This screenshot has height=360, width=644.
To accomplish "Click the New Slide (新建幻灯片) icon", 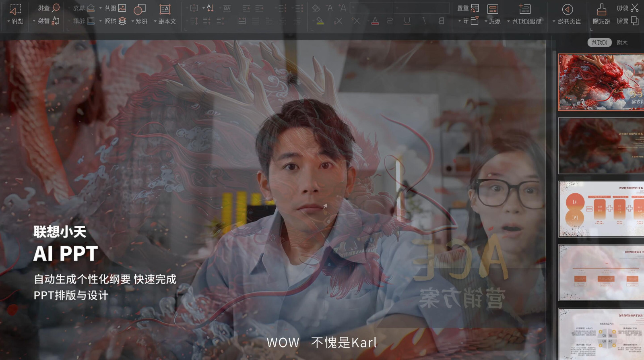I will click(525, 9).
